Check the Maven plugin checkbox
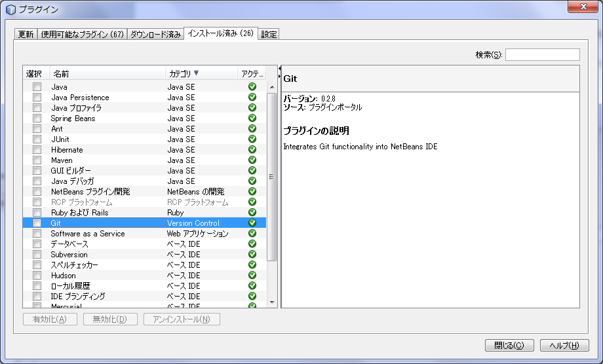The width and height of the screenshot is (603, 364). coord(37,160)
